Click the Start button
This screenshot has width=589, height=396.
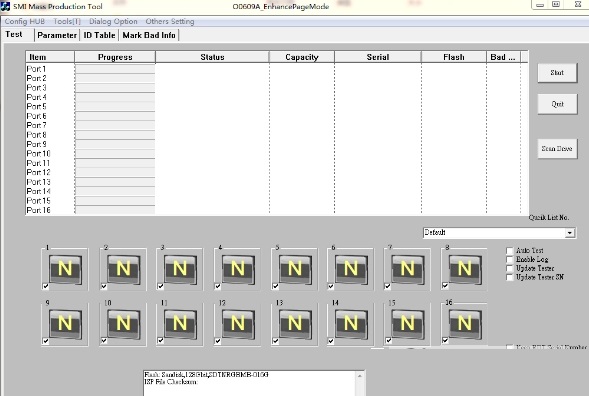[x=557, y=73]
